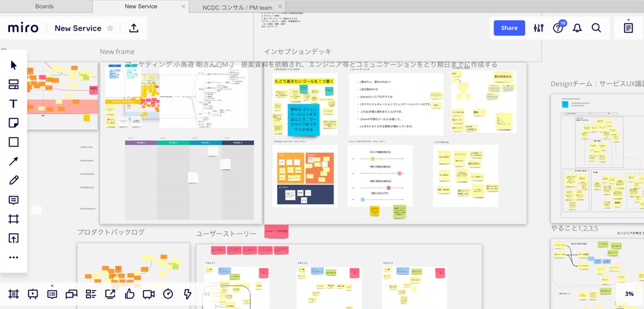Open the timer from bottom toolbar
The image size is (644, 309).
[168, 294]
